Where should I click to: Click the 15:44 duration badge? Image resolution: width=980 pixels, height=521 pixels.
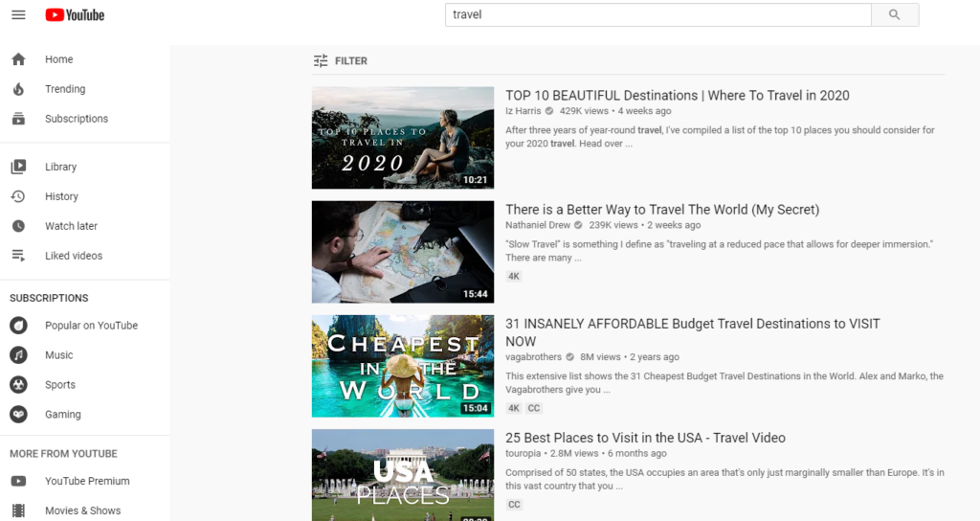pos(475,294)
